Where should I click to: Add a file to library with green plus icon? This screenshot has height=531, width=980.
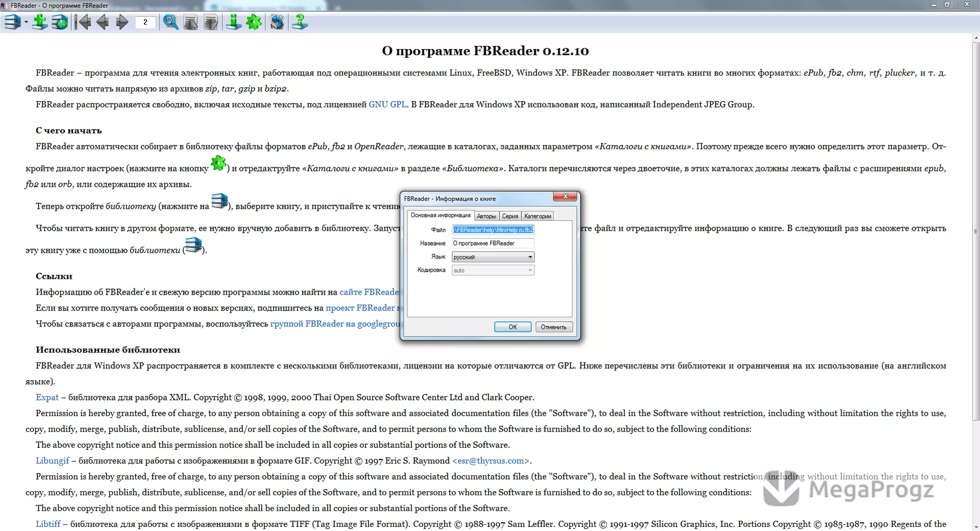pyautogui.click(x=39, y=22)
